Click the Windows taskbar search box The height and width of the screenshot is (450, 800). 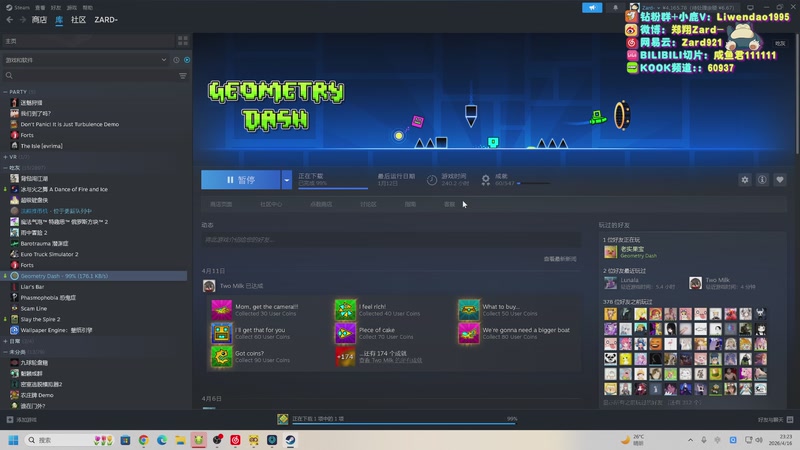69,440
